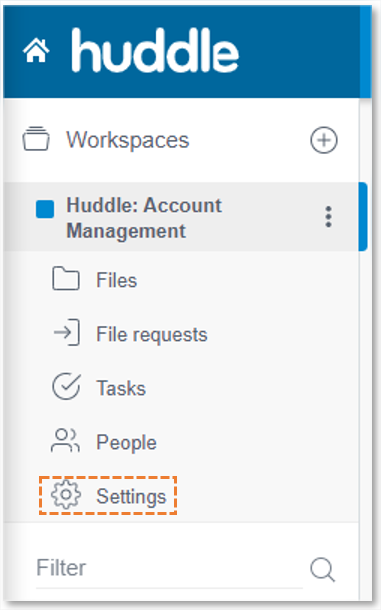Screen dimensions: 381x610
Task: Click the home icon in the header
Action: pyautogui.click(x=36, y=50)
